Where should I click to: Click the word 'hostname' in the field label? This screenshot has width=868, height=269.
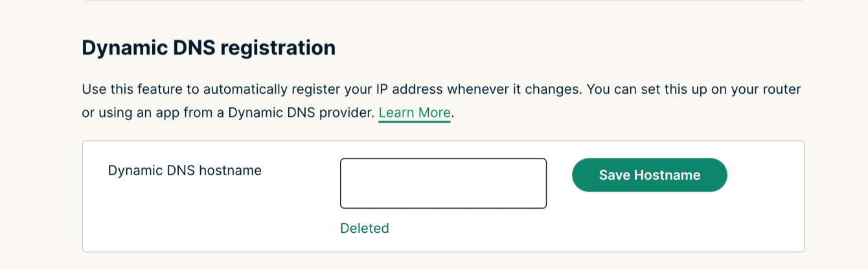coord(231,171)
